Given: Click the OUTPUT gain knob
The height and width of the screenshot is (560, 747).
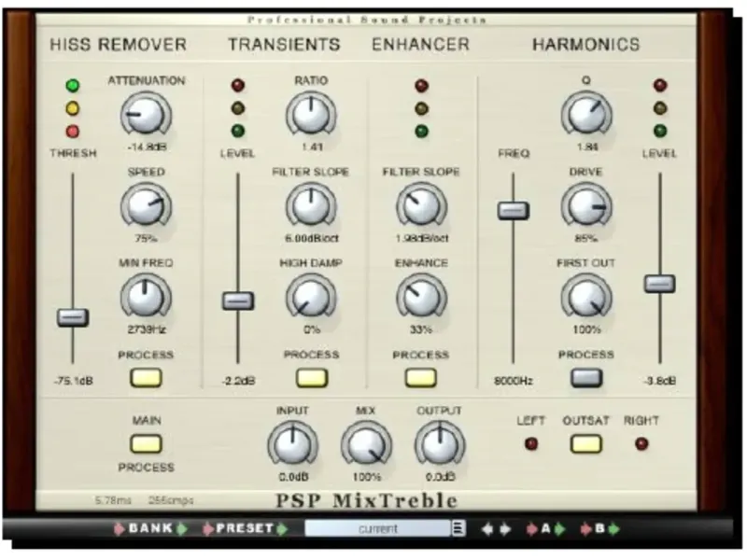Looking at the screenshot, I should coord(440,445).
